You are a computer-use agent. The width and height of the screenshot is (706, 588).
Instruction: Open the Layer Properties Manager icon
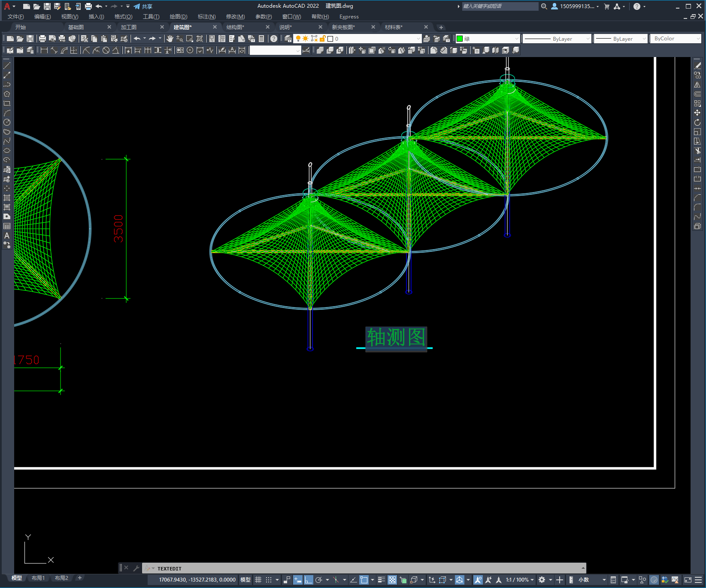[288, 39]
